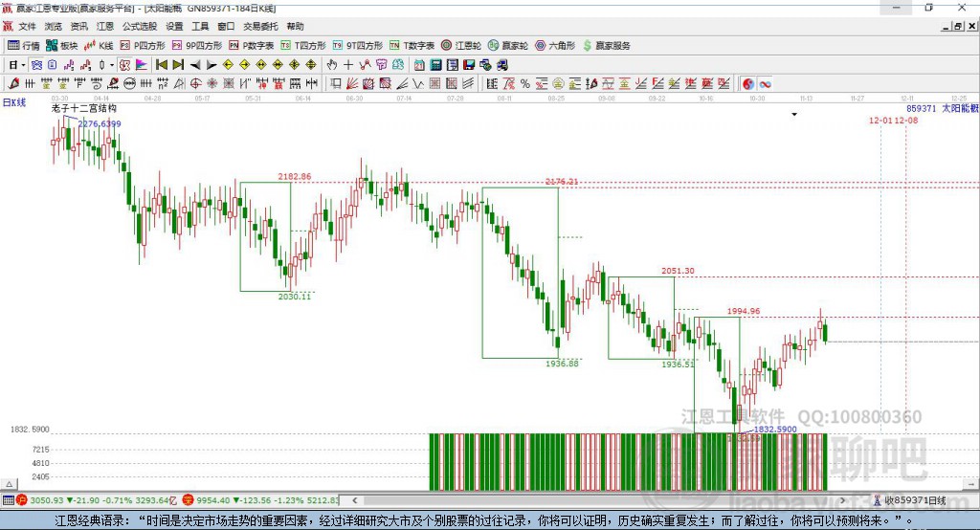Image resolution: width=980 pixels, height=530 pixels.
Task: Launch the 赢家轮 tool
Action: tap(508, 46)
